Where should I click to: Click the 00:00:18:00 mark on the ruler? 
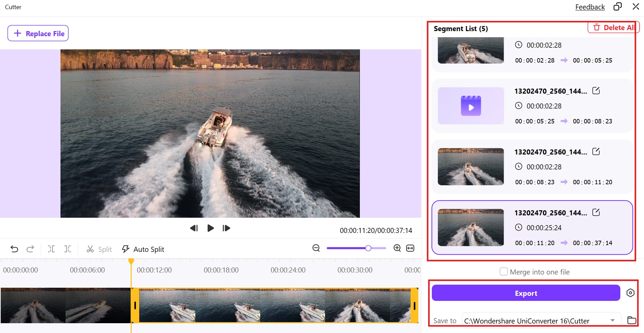click(221, 270)
